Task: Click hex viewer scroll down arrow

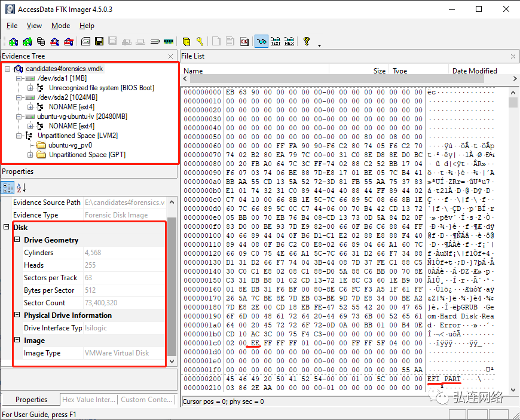Action: click(513, 390)
